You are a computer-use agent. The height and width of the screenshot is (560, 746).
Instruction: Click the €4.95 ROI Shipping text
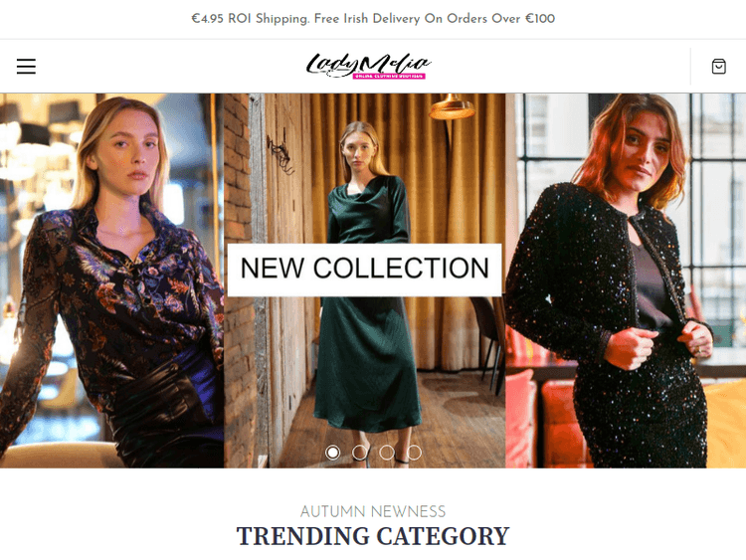[x=250, y=19]
